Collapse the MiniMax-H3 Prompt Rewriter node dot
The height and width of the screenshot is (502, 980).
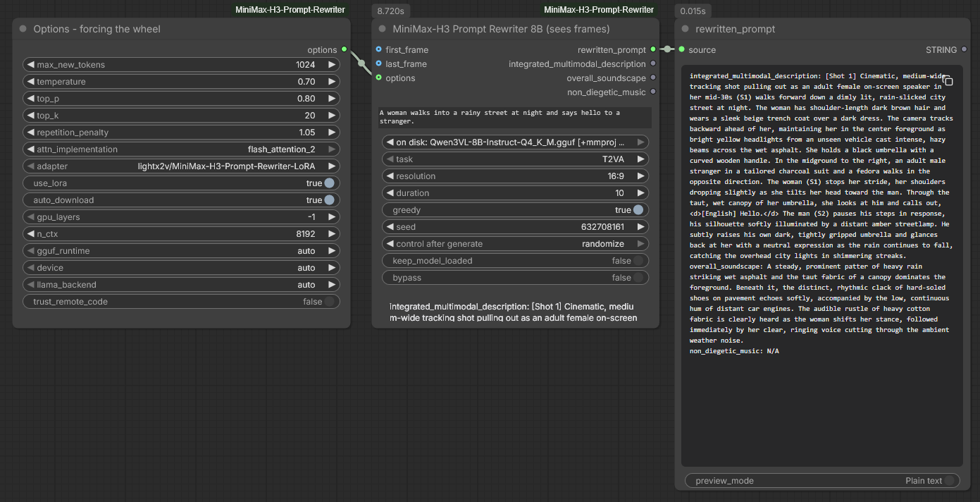click(383, 29)
